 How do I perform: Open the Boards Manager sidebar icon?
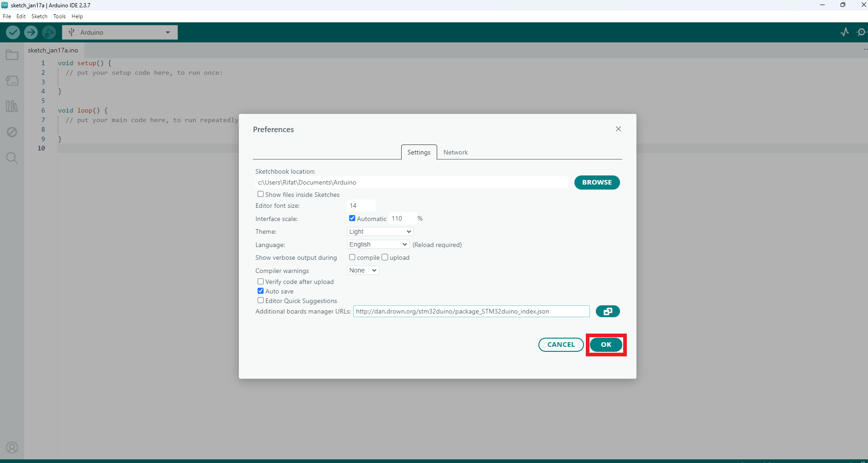[x=12, y=81]
